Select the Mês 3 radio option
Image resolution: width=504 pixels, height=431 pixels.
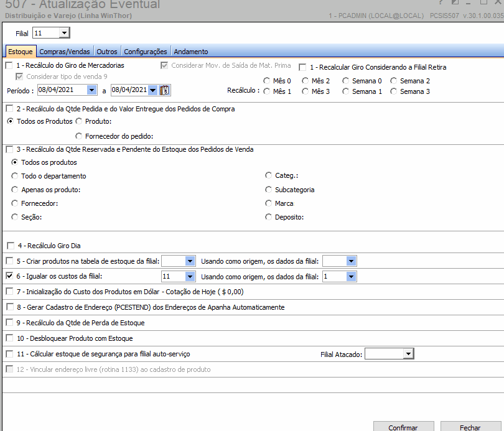[x=305, y=91]
